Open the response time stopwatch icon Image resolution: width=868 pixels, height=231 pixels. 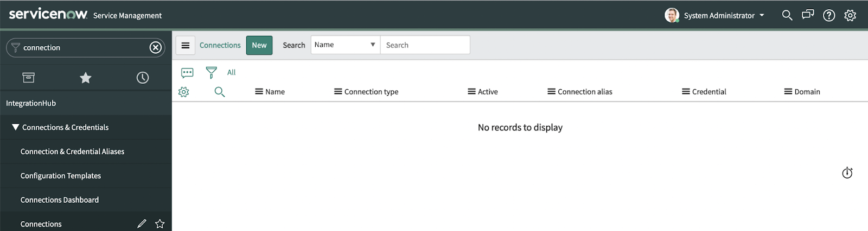pos(847,173)
